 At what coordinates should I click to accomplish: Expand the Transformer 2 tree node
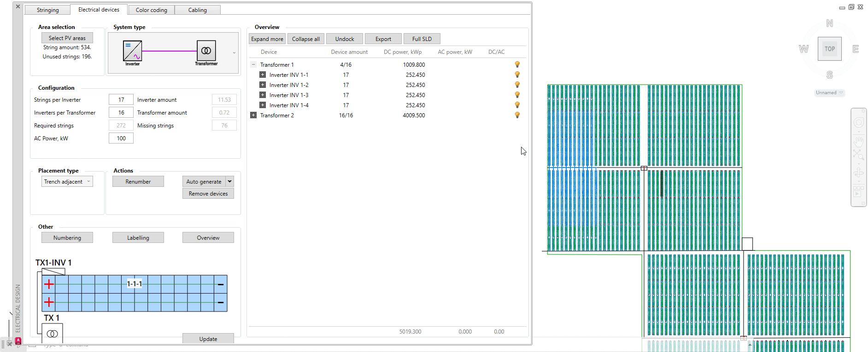(253, 115)
